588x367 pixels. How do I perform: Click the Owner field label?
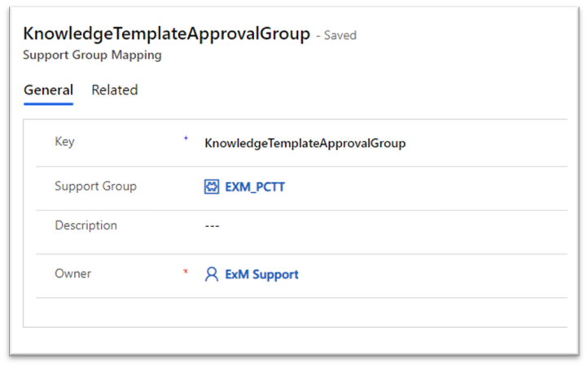click(72, 273)
